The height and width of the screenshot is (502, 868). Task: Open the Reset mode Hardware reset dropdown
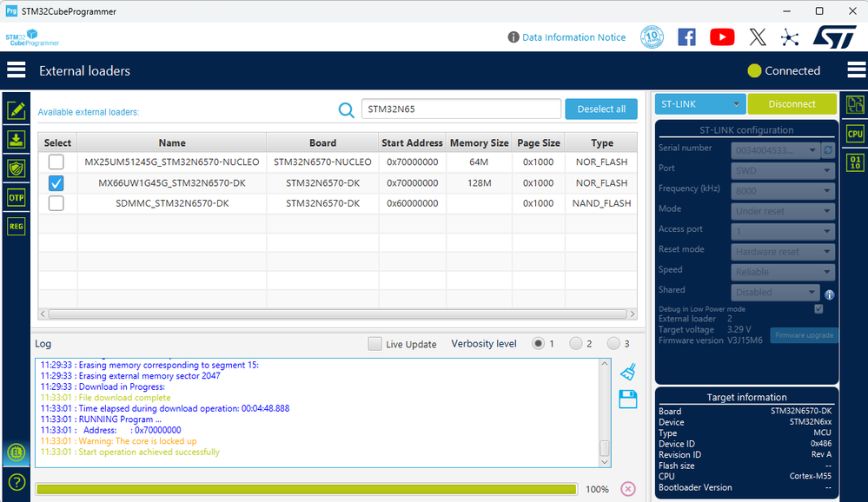(x=783, y=252)
